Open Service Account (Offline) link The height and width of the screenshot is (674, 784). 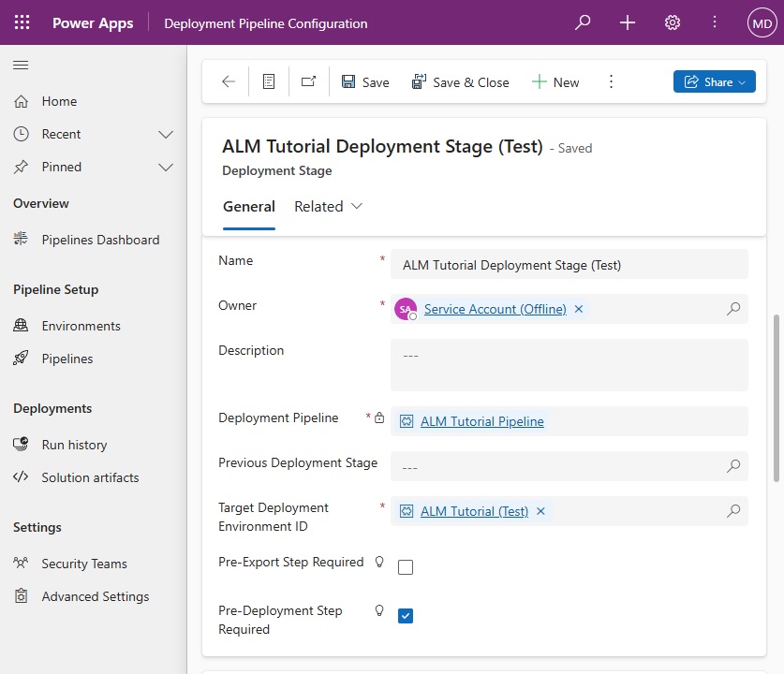click(x=495, y=309)
